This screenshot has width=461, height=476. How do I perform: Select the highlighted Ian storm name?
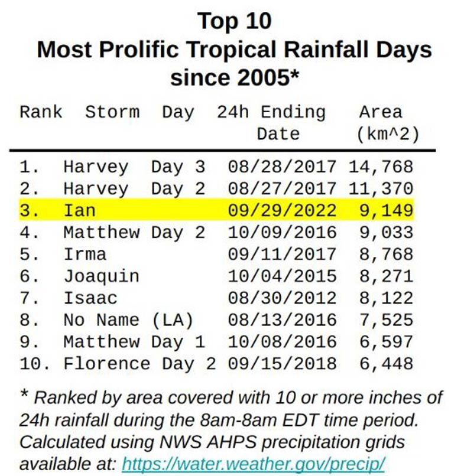point(80,210)
